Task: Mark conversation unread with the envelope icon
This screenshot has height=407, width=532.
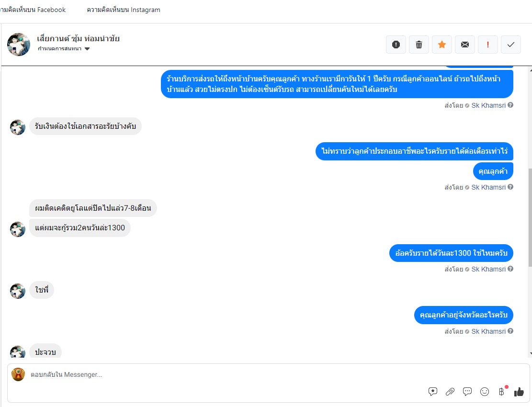Action: 465,45
